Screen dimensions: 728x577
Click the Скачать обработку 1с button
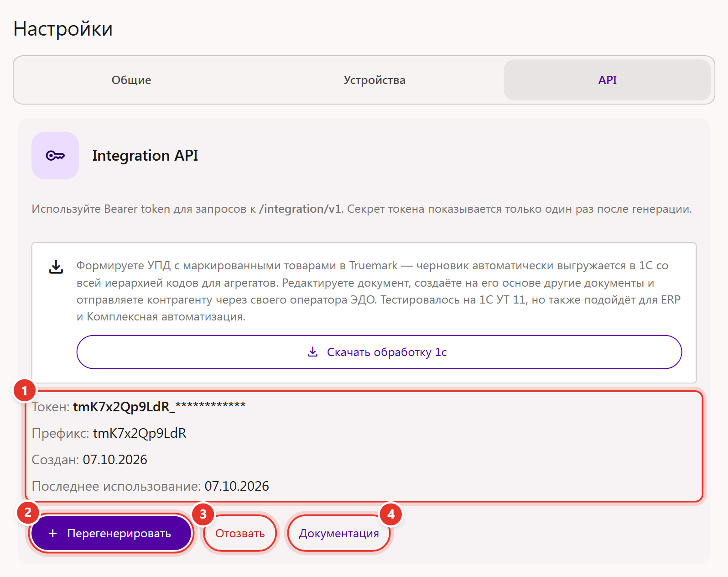(379, 352)
